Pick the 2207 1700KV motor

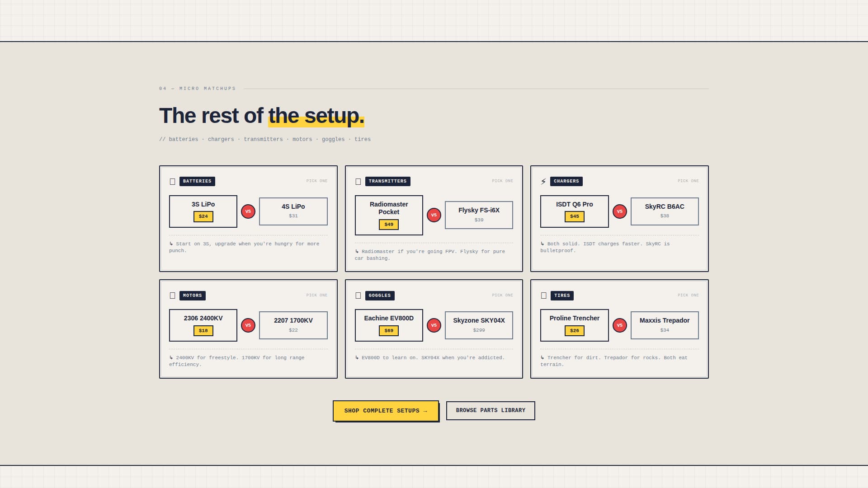293,325
